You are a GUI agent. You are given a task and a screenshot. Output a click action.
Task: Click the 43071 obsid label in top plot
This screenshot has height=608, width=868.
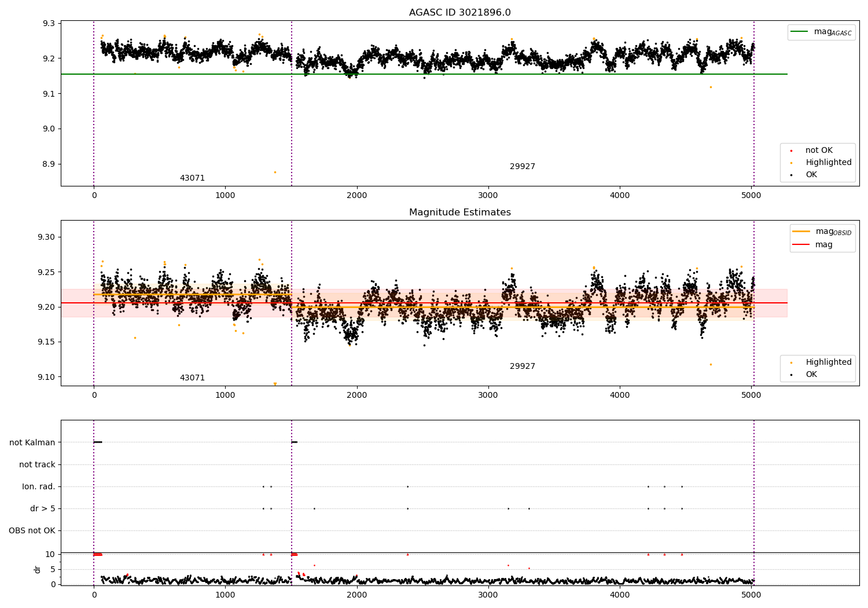(192, 178)
